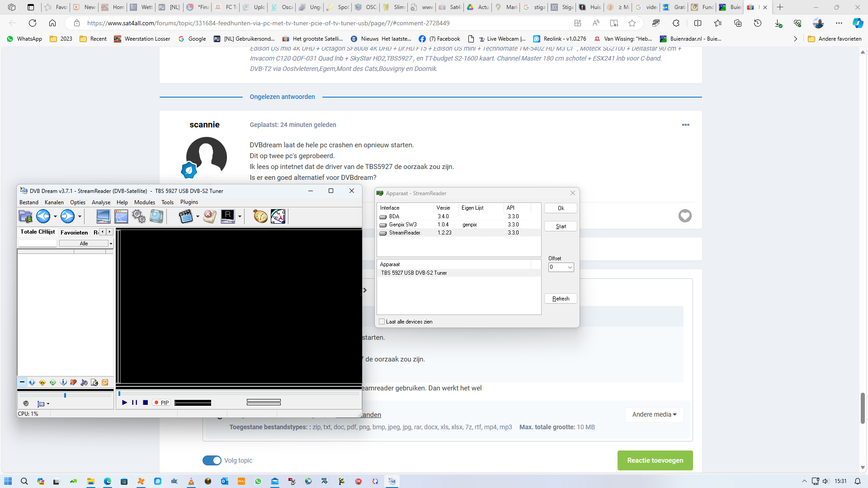Click the heart like icon on post
Image resolution: width=868 pixels, height=488 pixels.
(x=685, y=216)
